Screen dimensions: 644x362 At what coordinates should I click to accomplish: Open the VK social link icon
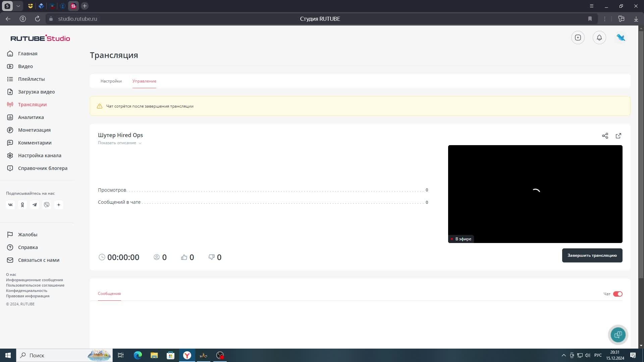coord(10,205)
